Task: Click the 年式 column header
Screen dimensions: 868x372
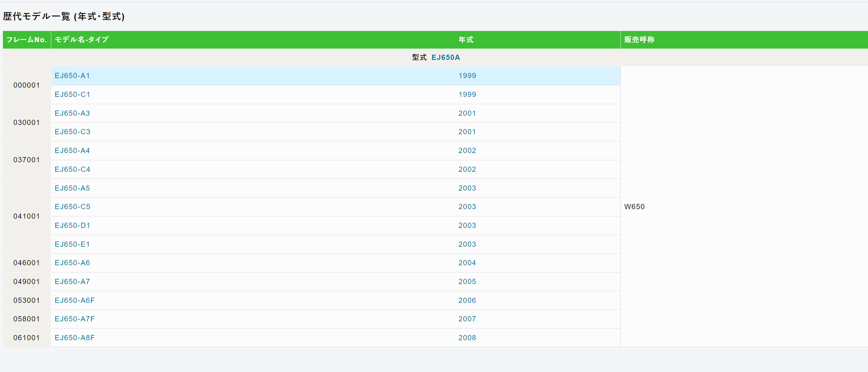Action: tap(466, 40)
